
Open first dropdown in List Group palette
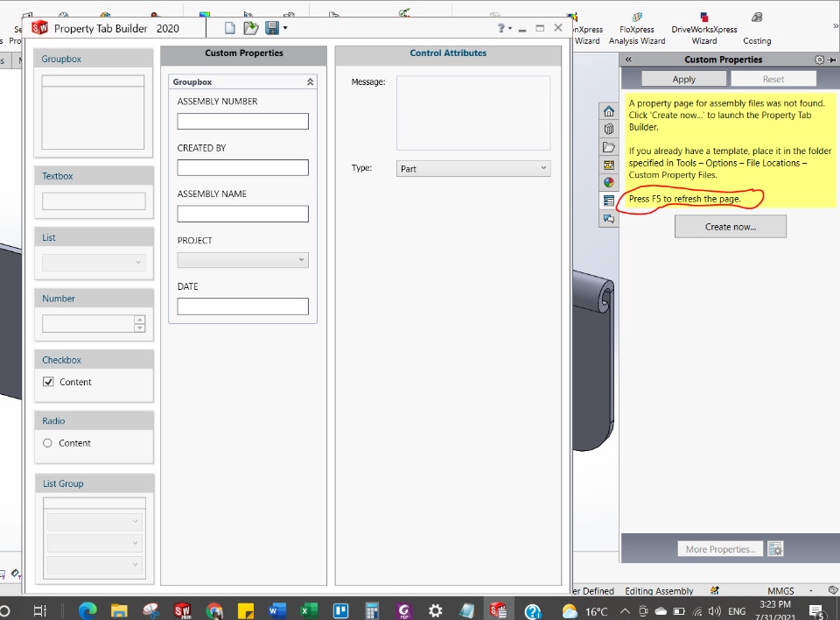click(x=94, y=521)
